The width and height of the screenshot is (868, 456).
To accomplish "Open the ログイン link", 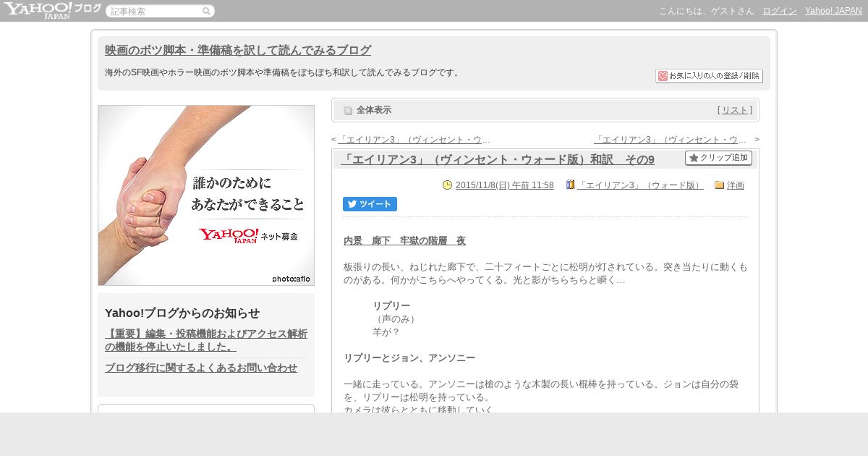I will 780,11.
